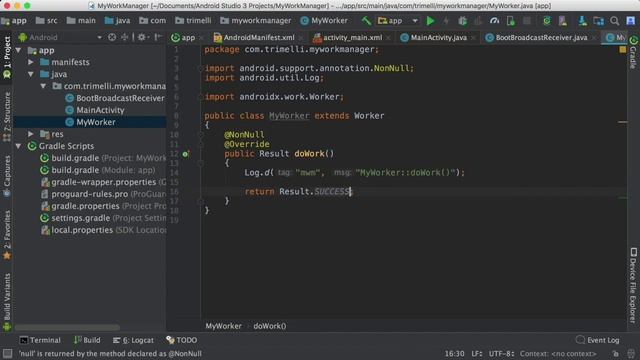
Task: Select local.properties in project tree
Action: (103, 230)
